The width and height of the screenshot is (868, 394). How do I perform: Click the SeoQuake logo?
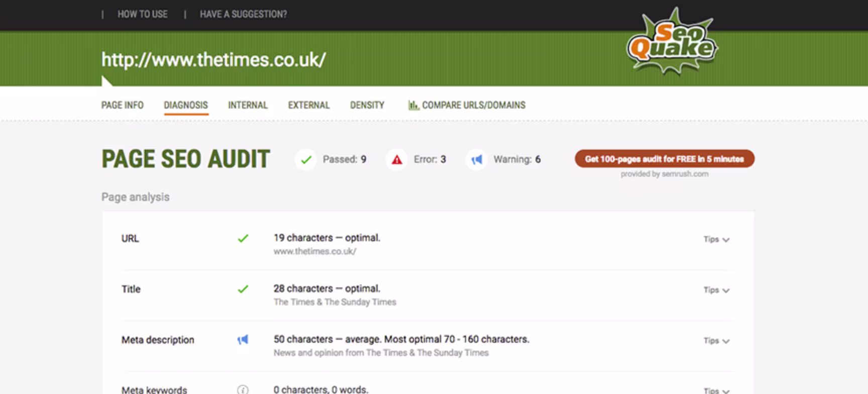point(672,42)
